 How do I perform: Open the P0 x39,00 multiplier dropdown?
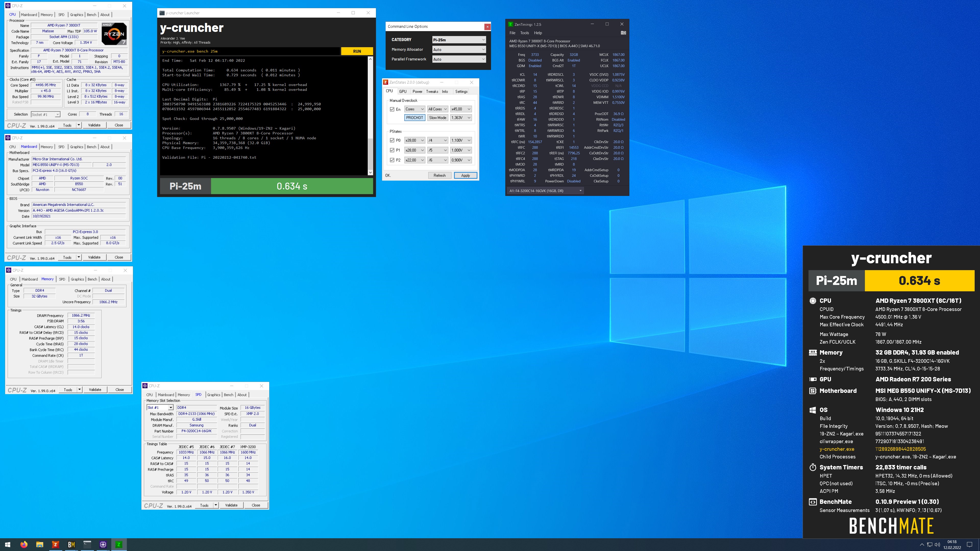point(415,140)
